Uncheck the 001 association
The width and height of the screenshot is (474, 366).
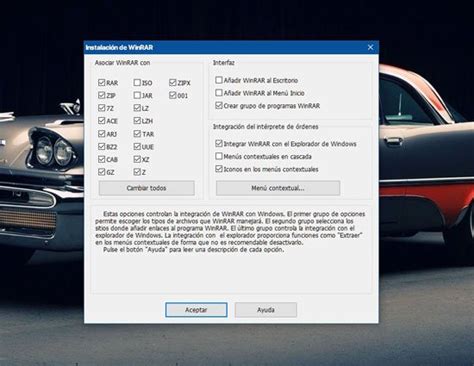click(x=172, y=95)
